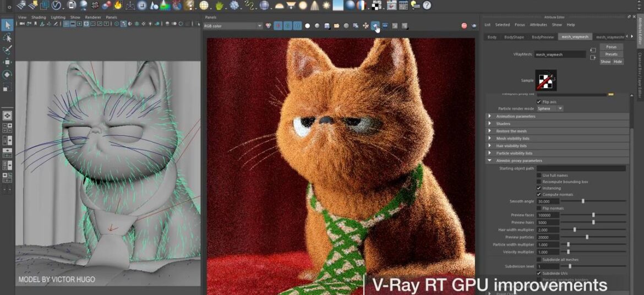Select the lasso tool in toolbox
This screenshot has height=295, width=644.
pos(7,38)
